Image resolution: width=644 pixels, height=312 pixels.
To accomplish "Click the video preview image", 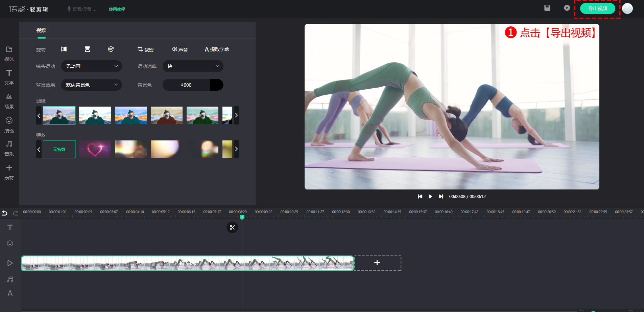I will click(x=452, y=107).
